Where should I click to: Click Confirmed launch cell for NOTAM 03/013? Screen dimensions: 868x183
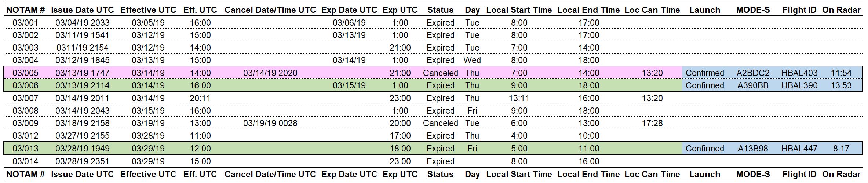(x=705, y=149)
